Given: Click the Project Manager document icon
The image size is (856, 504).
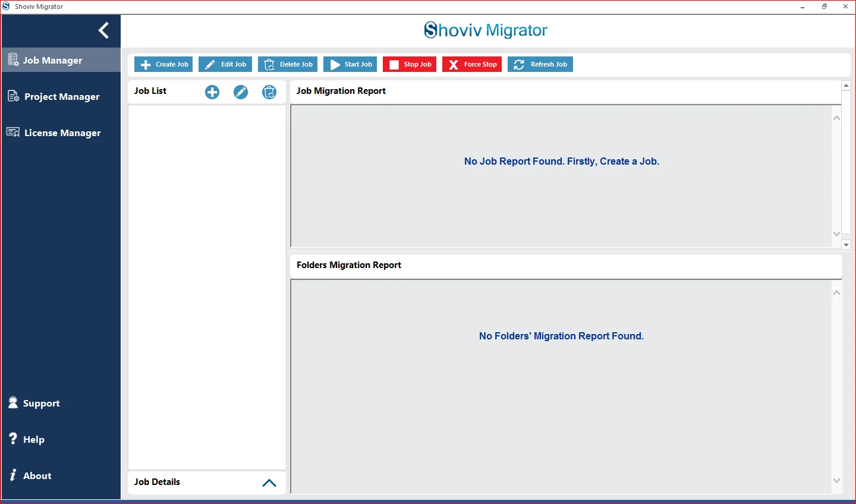Looking at the screenshot, I should coord(13,96).
